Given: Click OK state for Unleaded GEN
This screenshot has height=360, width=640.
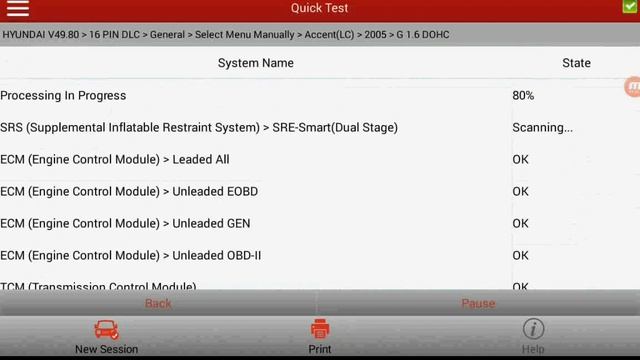Looking at the screenshot, I should coord(520,223).
